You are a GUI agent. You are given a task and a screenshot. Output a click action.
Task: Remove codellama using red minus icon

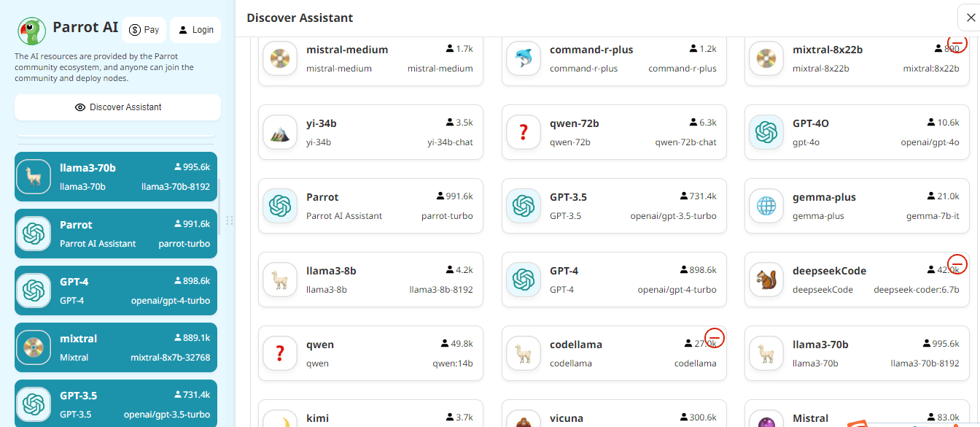click(x=715, y=337)
